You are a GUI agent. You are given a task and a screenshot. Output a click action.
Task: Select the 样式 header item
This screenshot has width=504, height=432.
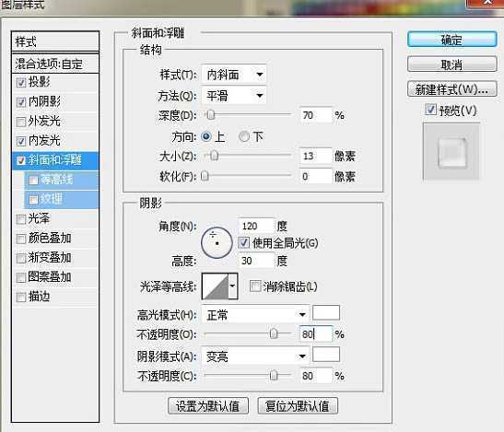(x=55, y=41)
